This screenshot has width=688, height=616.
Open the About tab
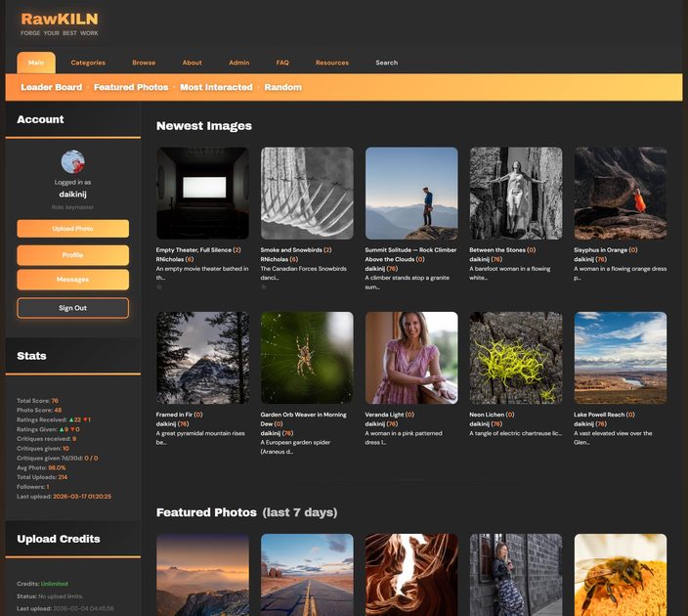pos(193,63)
